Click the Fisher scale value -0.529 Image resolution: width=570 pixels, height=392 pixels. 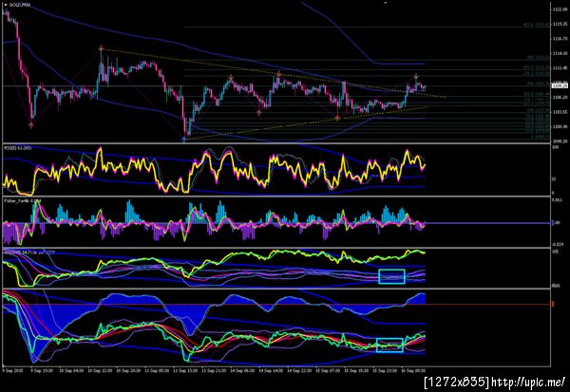558,245
